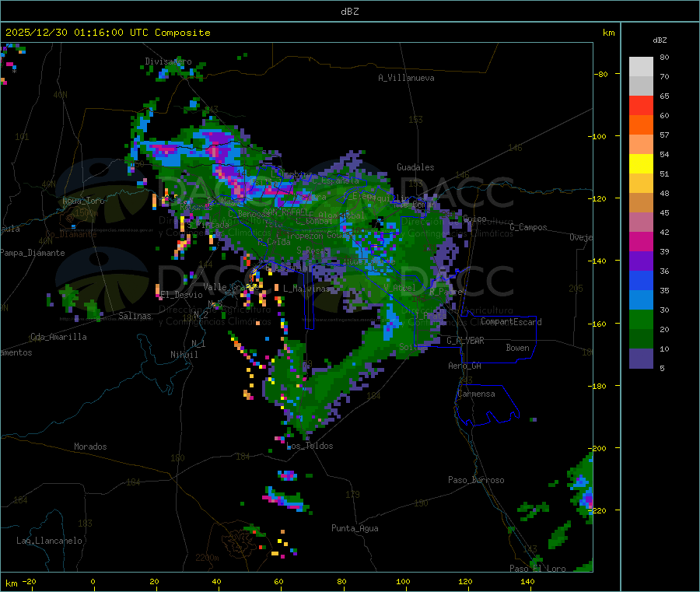Viewport: 700px width, 592px height.
Task: Click the slate violet 5-10 dBZ legend swatch
Action: [x=641, y=359]
